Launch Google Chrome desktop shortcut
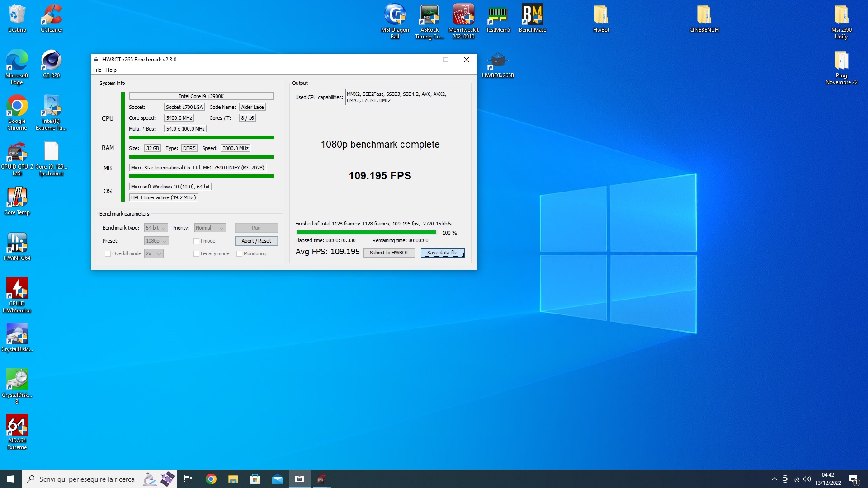868x488 pixels. pos(17,113)
